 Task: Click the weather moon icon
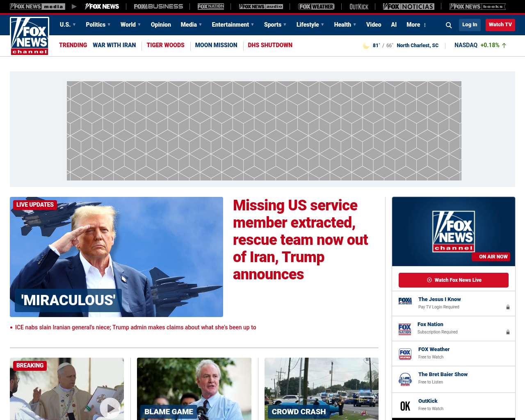coord(366,46)
